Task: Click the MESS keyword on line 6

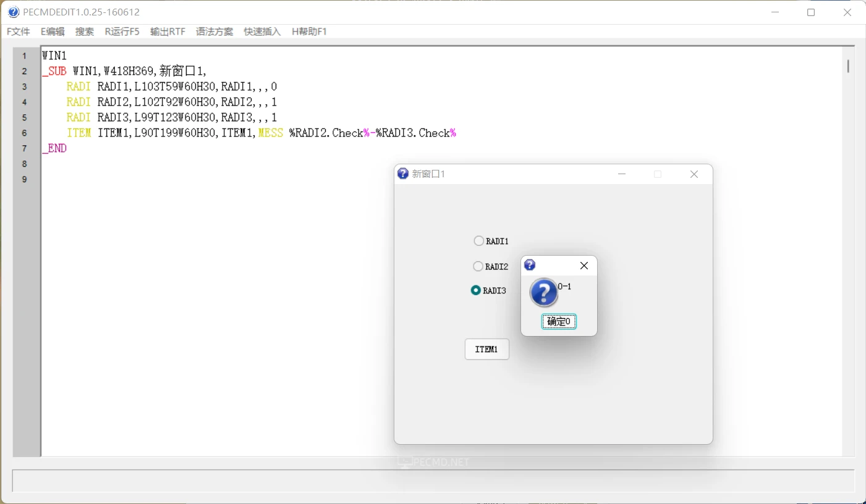Action: click(x=271, y=133)
